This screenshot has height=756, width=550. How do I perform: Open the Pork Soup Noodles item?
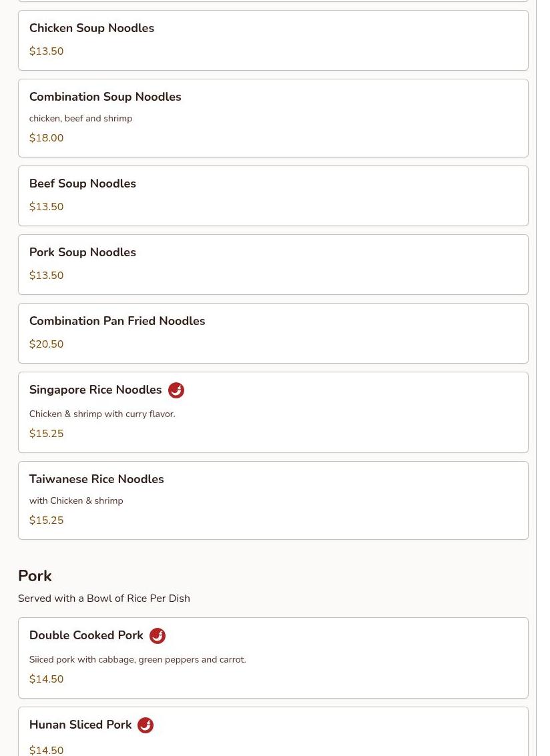click(82, 252)
